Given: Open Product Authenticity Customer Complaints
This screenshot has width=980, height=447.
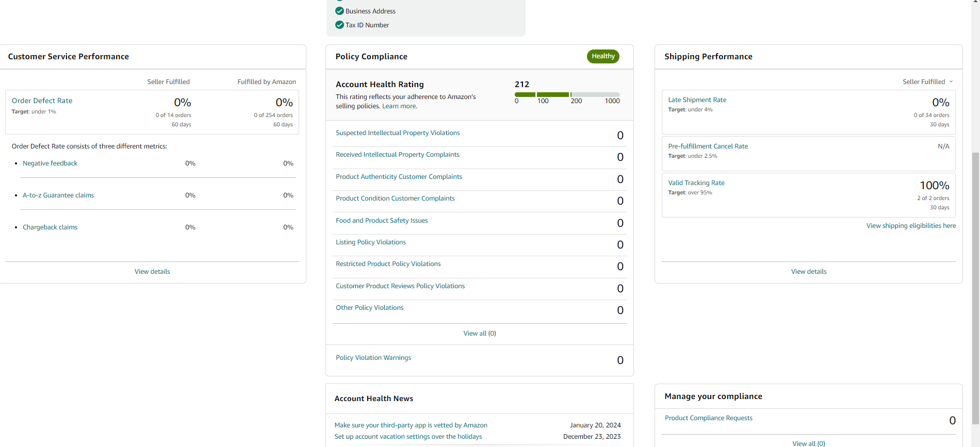Looking at the screenshot, I should point(399,177).
